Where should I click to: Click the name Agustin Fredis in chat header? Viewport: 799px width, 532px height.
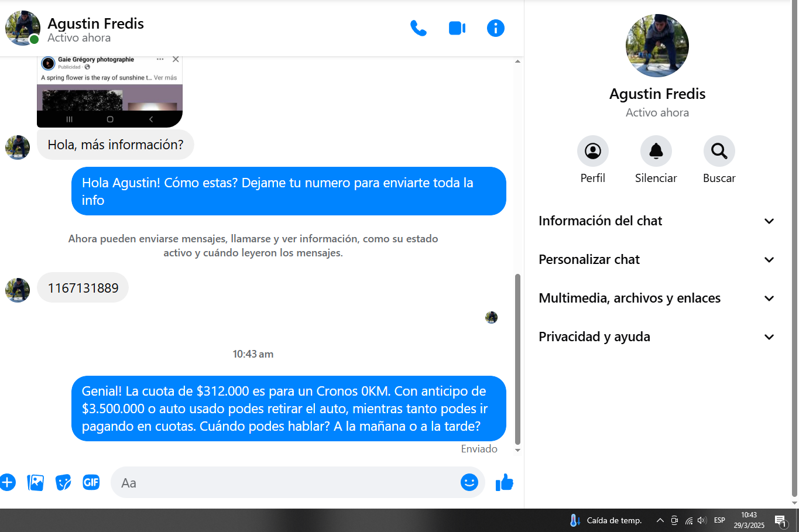[95, 23]
